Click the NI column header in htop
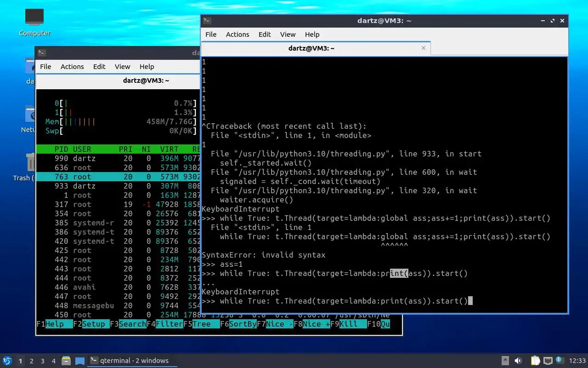 (146, 149)
